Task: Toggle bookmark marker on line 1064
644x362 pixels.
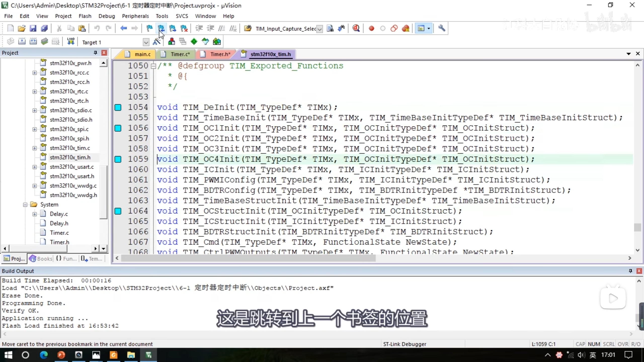Action: [x=118, y=211]
